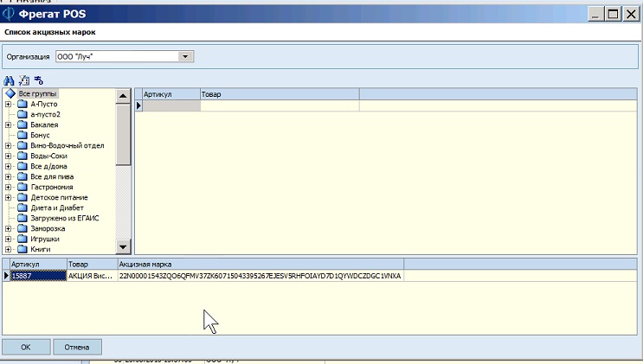This screenshot has height=364, width=643.
Task: Open the Организация dropdown arrow
Action: tap(185, 56)
